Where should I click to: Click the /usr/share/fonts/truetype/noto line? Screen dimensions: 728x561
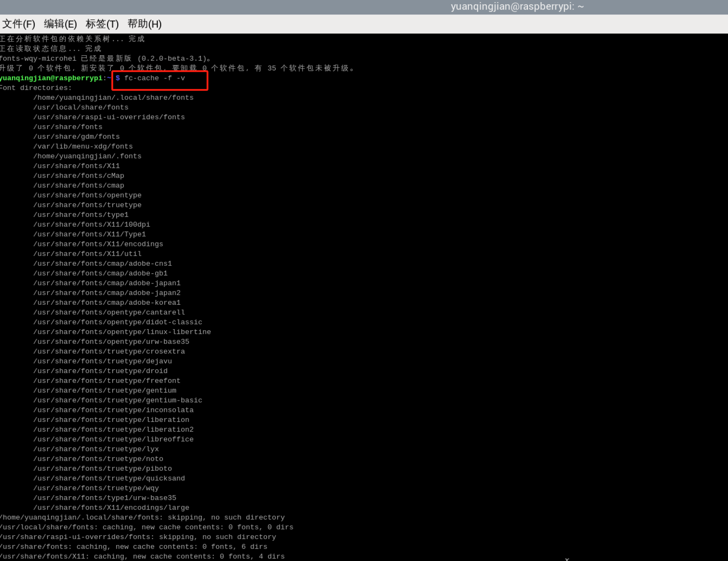98,459
